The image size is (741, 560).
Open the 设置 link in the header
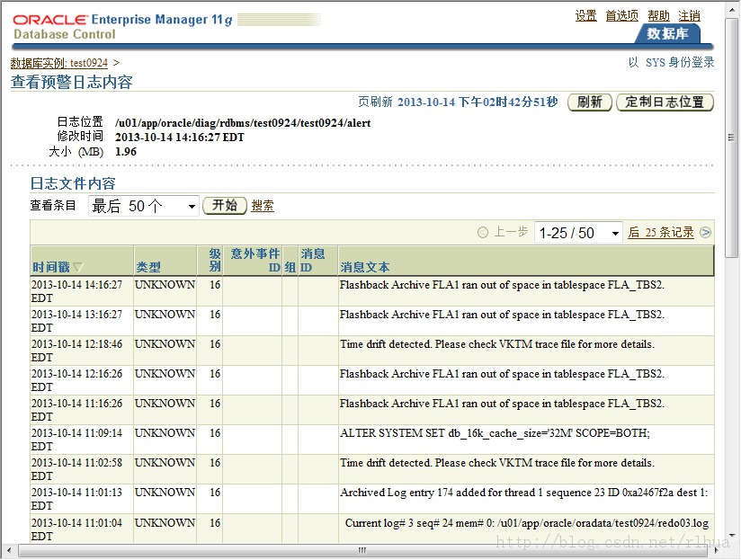[585, 16]
